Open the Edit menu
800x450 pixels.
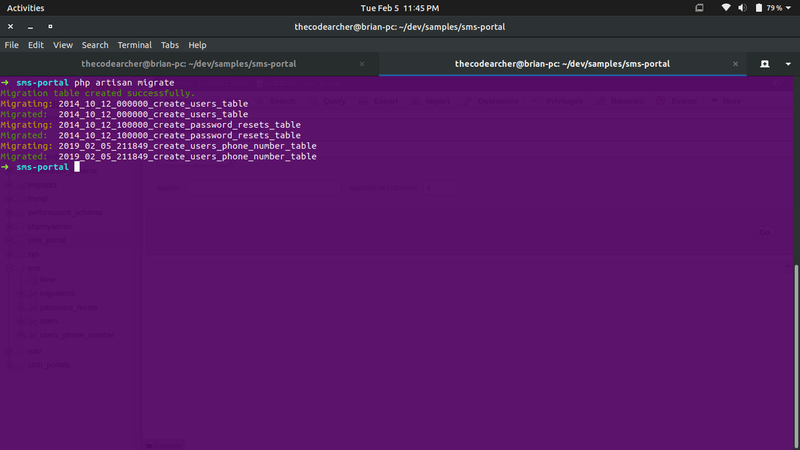pos(35,45)
